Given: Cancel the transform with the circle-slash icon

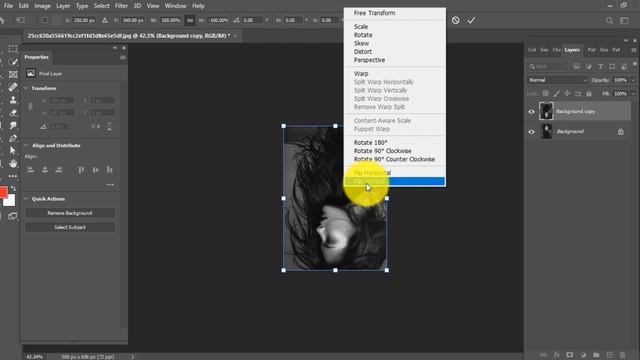Looking at the screenshot, I should point(456,20).
